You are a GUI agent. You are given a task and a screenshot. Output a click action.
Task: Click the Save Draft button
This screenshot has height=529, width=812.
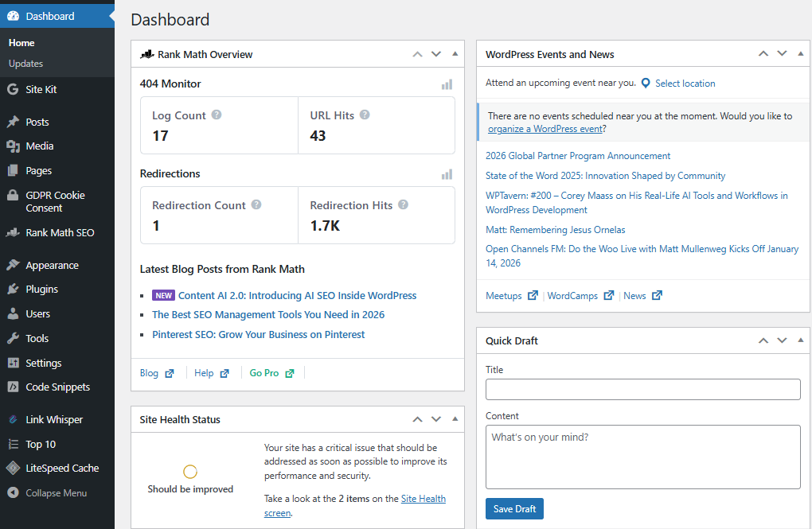pyautogui.click(x=514, y=508)
